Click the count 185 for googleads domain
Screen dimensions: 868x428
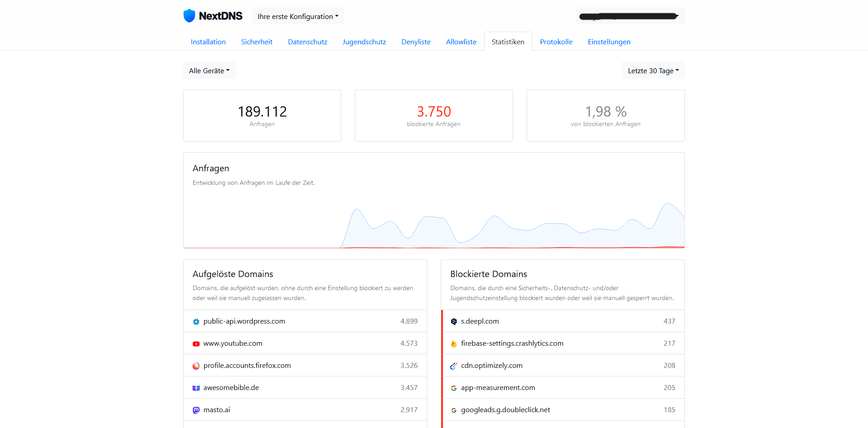pos(669,410)
